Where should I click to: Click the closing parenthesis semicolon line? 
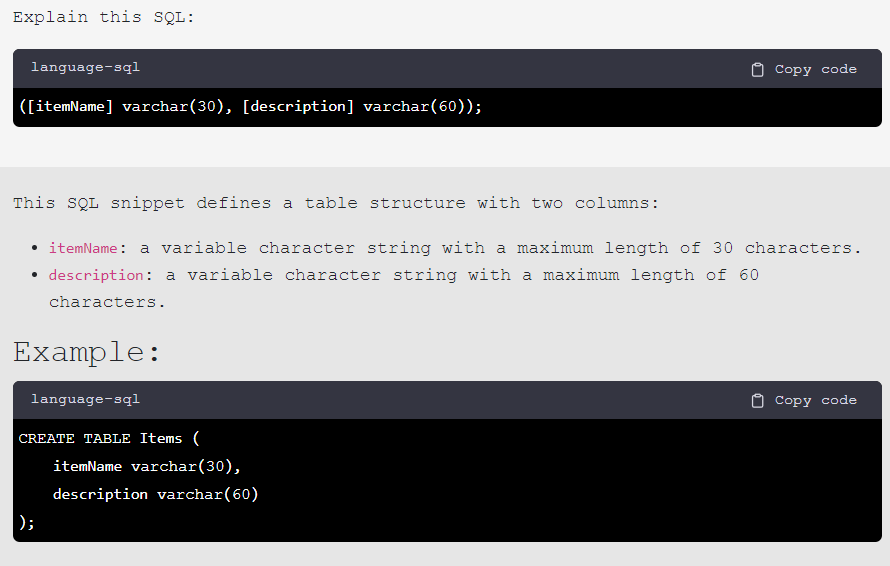[x=27, y=522]
